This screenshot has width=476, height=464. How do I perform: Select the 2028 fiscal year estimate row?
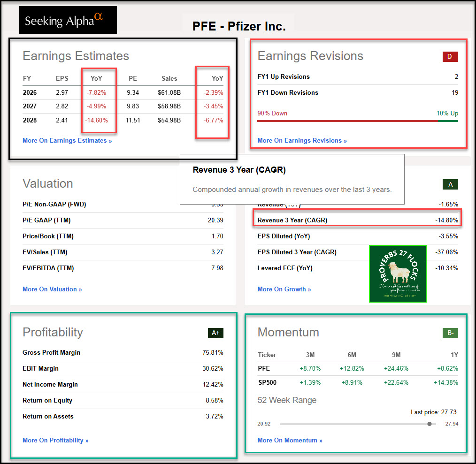[x=123, y=120]
